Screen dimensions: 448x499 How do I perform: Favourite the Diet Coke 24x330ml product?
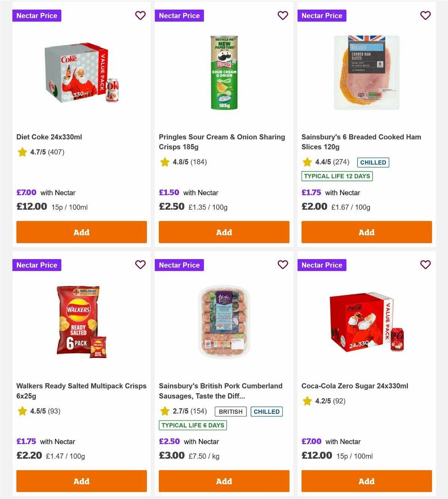[140, 16]
